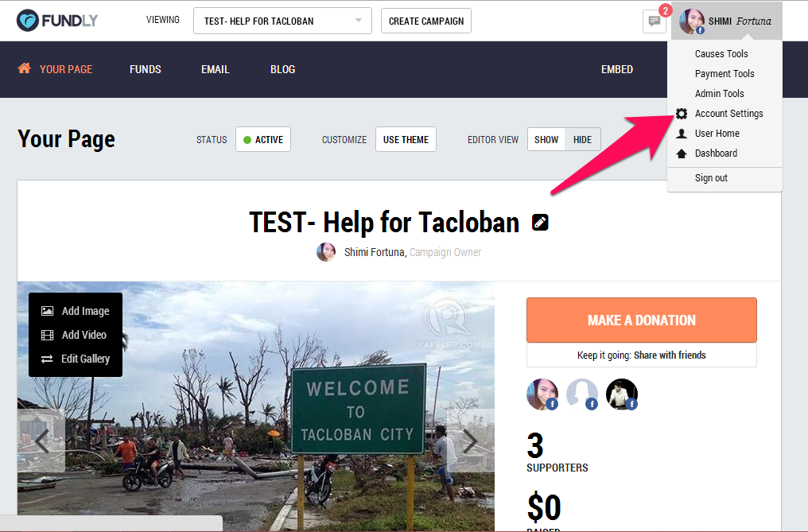The height and width of the screenshot is (532, 808).
Task: Toggle the Active campaign status
Action: coord(263,140)
